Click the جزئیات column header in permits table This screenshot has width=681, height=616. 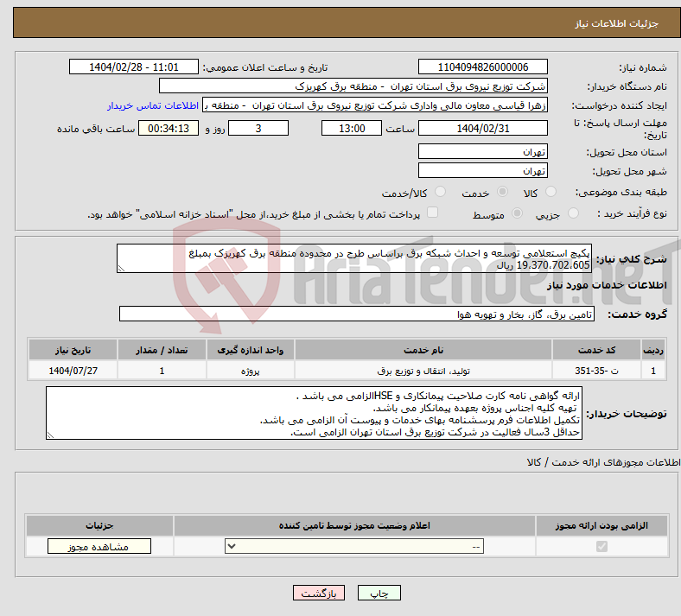(x=99, y=525)
